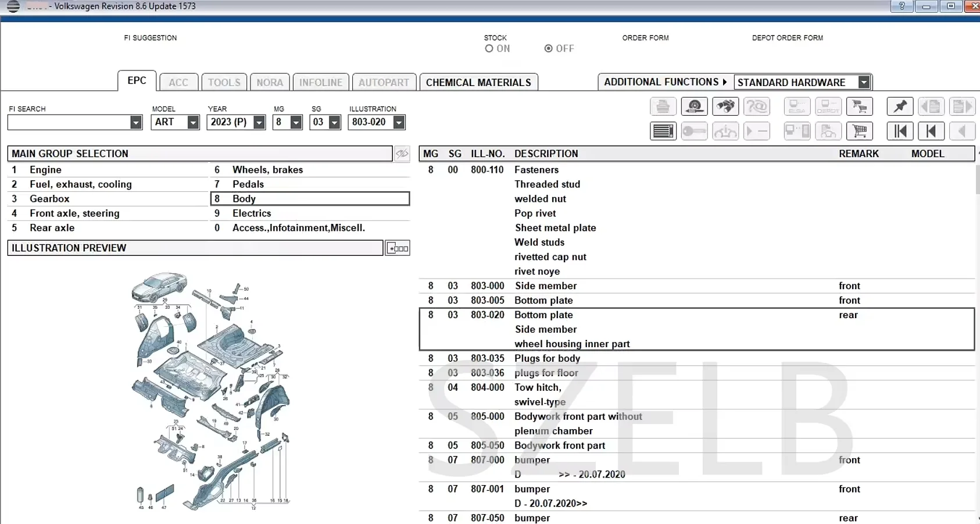Select the stock OFF radio button
Viewport: 980px width, 524px height.
click(548, 49)
